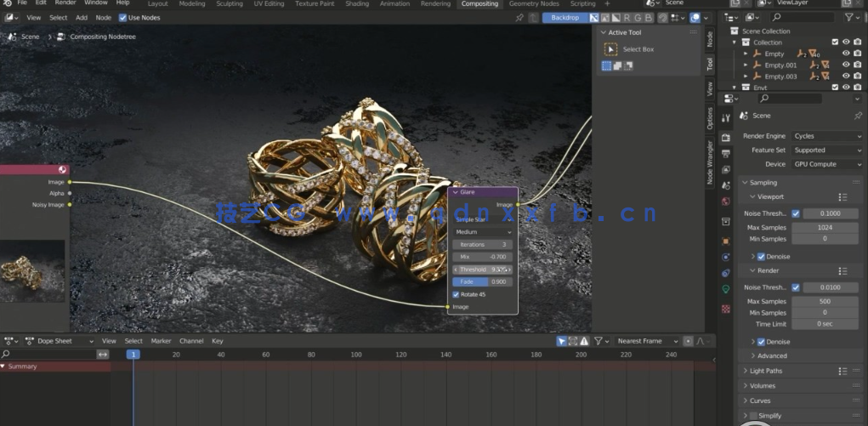Screen dimensions: 868x426
Task: Open the Tool properties tab icon
Action: (726, 118)
